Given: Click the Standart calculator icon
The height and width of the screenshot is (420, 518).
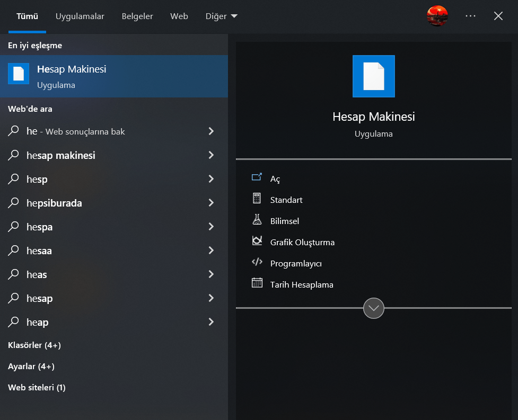Looking at the screenshot, I should tap(257, 199).
